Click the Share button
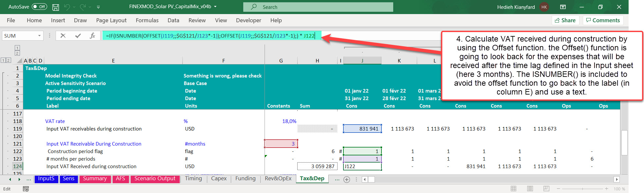The width and height of the screenshot is (644, 193). click(565, 20)
